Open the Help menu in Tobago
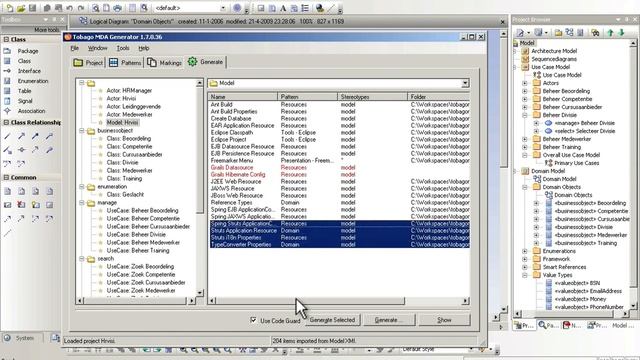Screen dimensions: 640x360 [x=144, y=48]
